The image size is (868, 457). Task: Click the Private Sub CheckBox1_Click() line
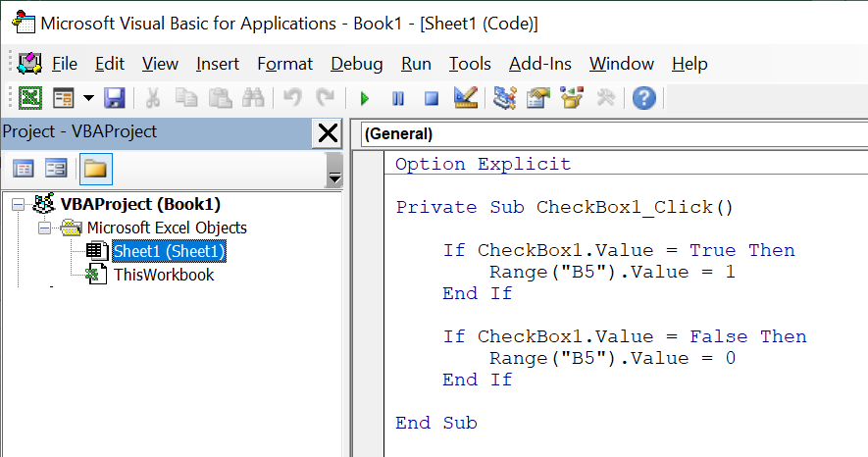(565, 208)
